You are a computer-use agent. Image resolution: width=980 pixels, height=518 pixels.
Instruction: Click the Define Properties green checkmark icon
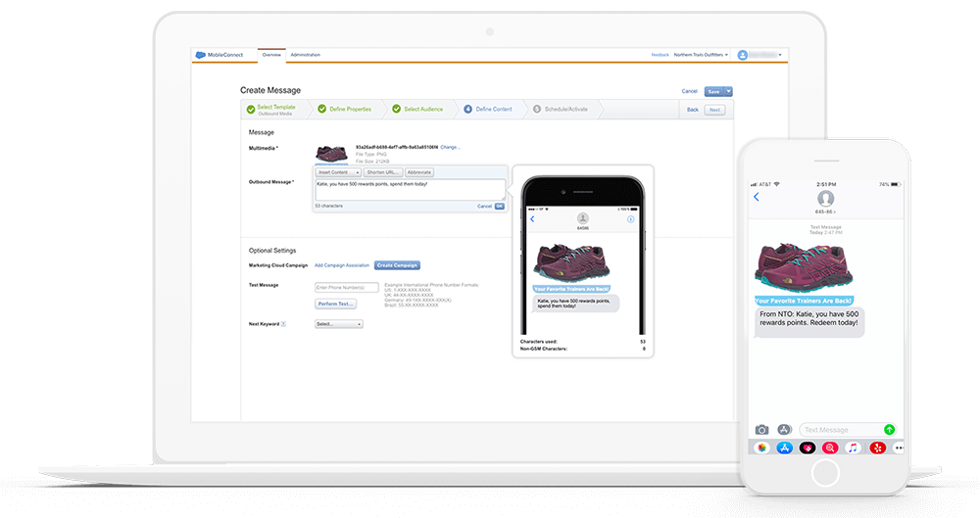click(321, 109)
